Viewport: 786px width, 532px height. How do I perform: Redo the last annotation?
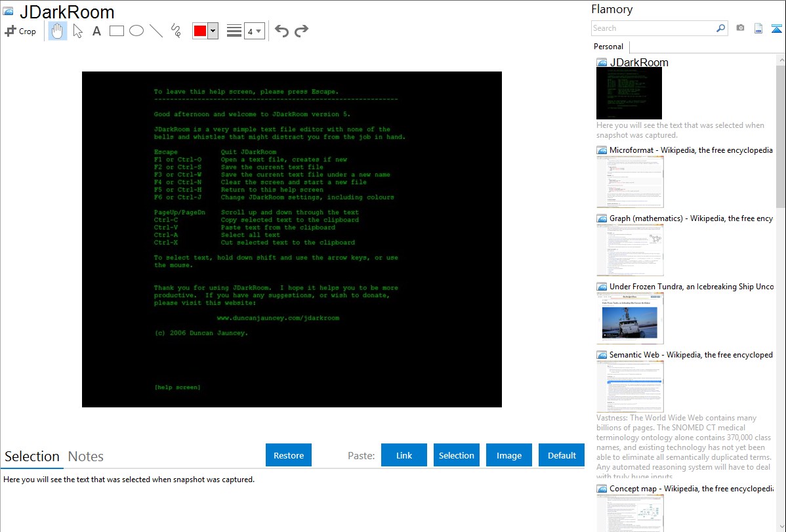pyautogui.click(x=301, y=31)
